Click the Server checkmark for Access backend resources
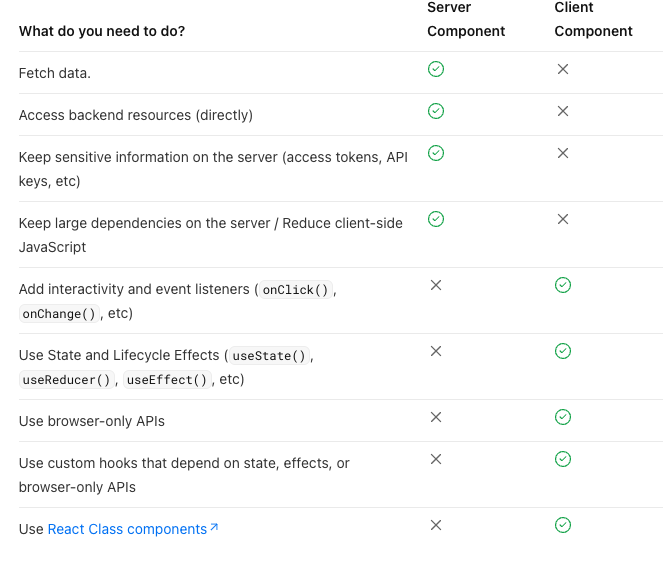The height and width of the screenshot is (563, 667). click(436, 111)
